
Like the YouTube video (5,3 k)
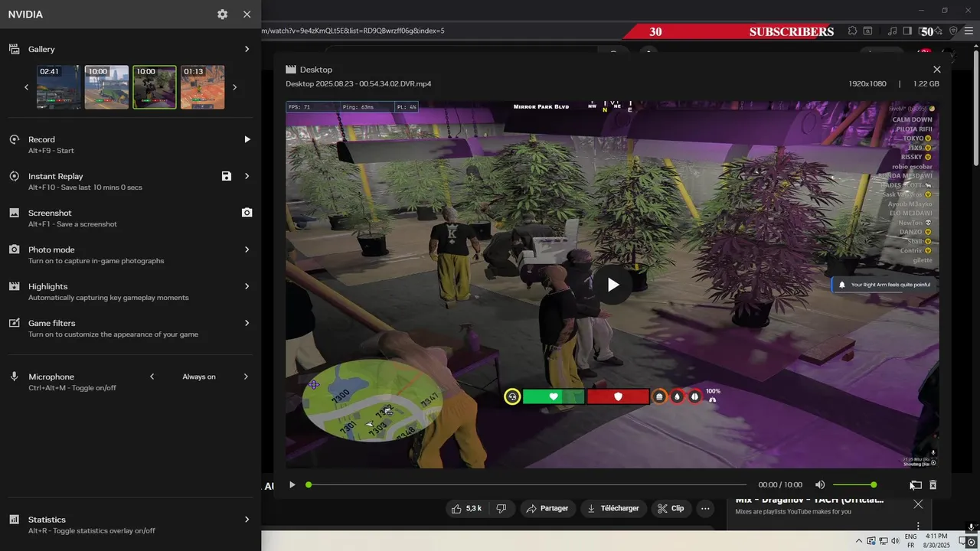point(466,508)
